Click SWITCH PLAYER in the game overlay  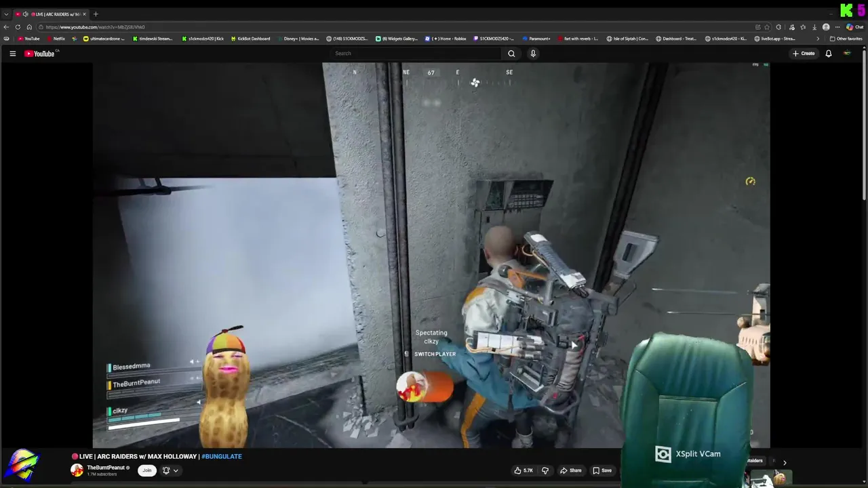(x=435, y=354)
